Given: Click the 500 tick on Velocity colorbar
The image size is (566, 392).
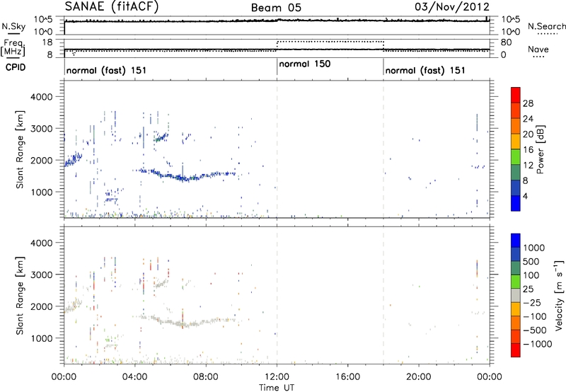Looking at the screenshot, I should (x=531, y=261).
